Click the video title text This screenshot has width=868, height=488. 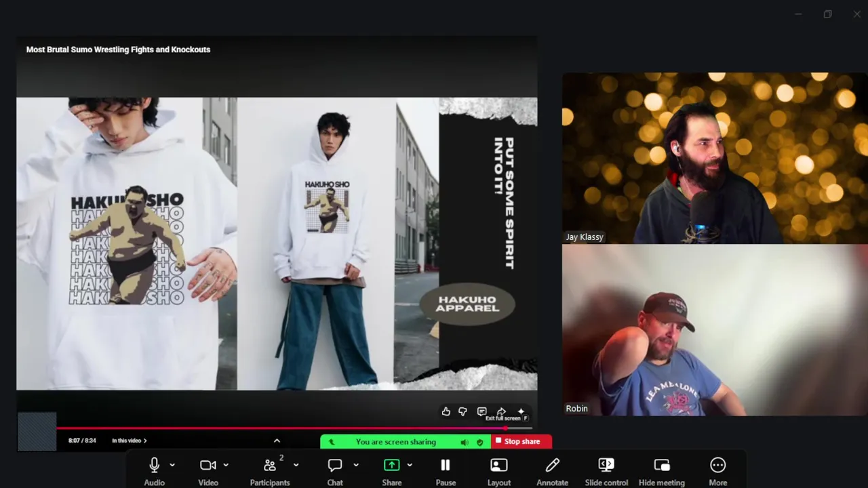(118, 49)
